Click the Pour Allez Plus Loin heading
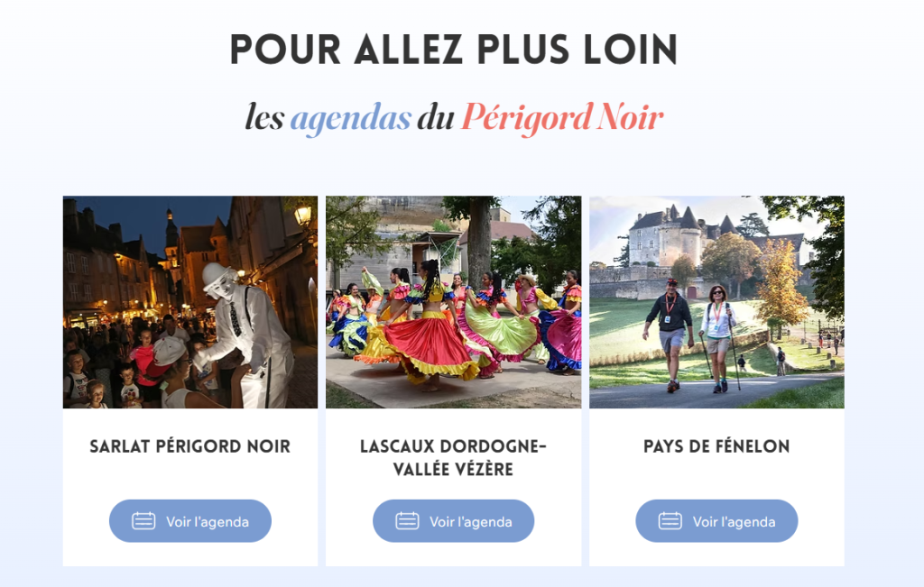The image size is (924, 587). coord(453,50)
